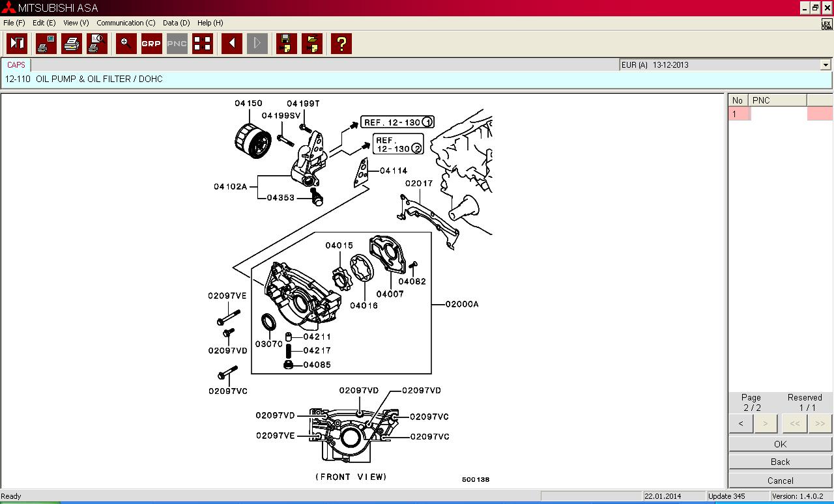The height and width of the screenshot is (504, 834).
Task: Open the Data (D) menu
Action: click(176, 23)
